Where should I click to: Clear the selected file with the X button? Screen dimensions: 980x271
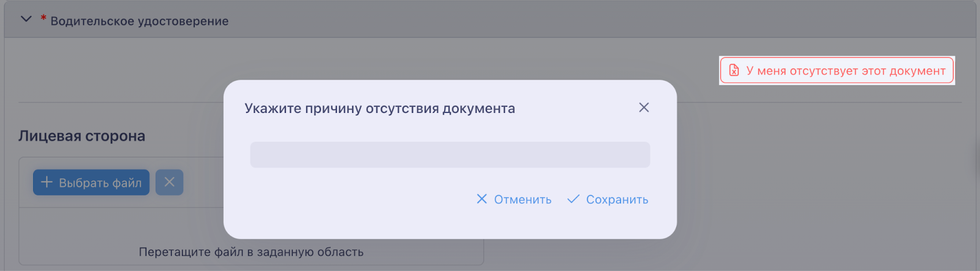click(170, 182)
